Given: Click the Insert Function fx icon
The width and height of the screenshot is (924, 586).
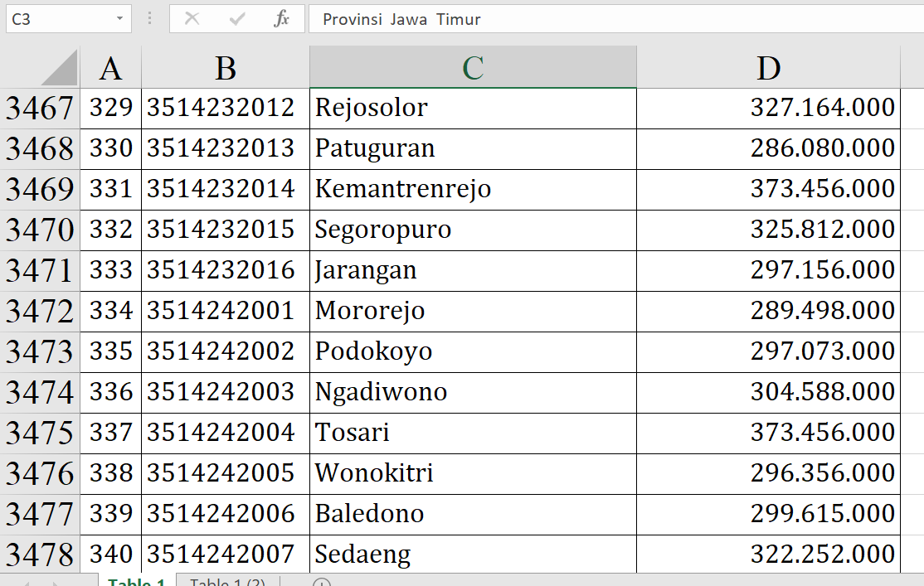Looking at the screenshot, I should 281,19.
